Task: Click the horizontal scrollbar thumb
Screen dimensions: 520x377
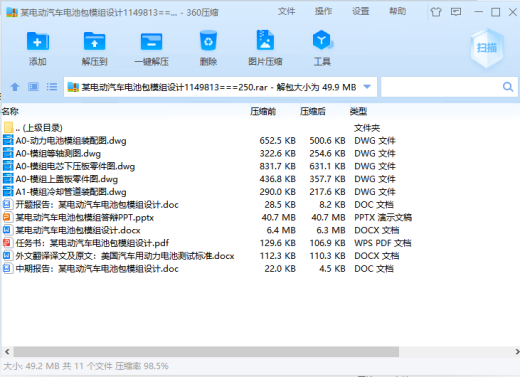Action: coord(206,351)
